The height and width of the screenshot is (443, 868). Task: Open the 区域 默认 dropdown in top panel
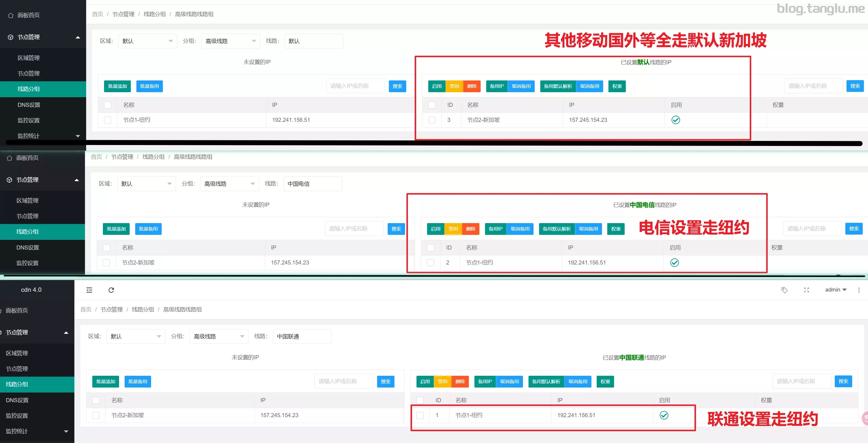tap(148, 41)
